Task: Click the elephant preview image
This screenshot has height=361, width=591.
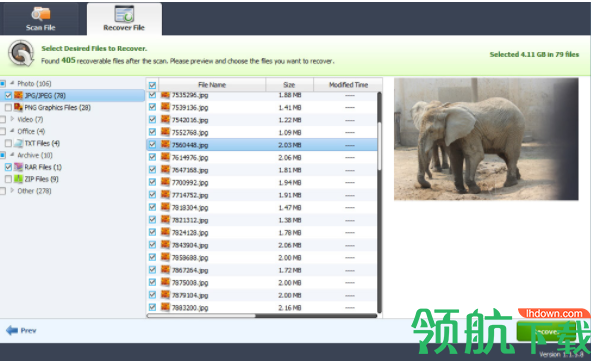Action: tap(486, 139)
